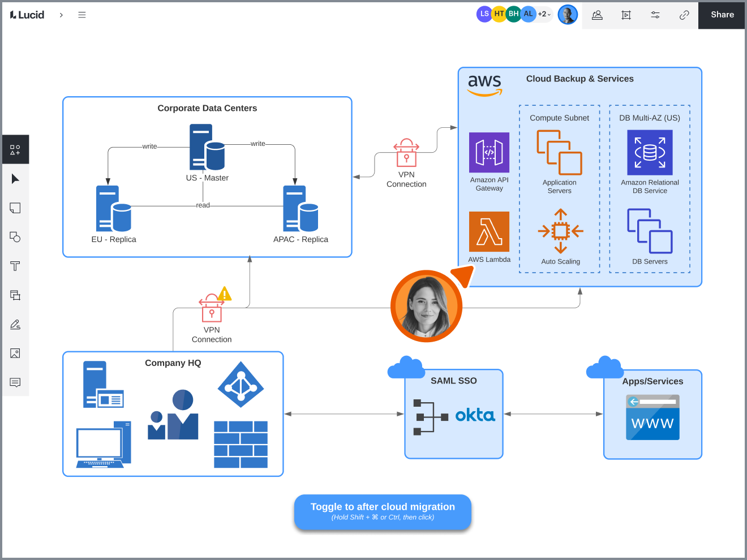Image resolution: width=747 pixels, height=560 pixels.
Task: Select the APAC - Replica server shape
Action: point(300,209)
